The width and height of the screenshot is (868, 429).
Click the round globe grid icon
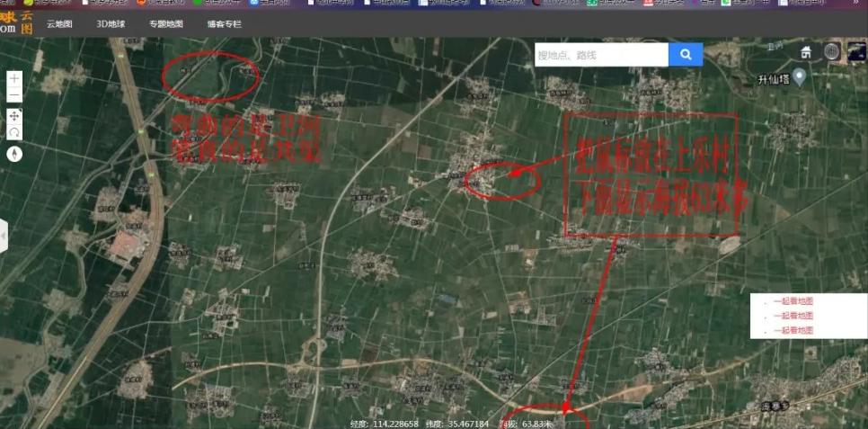831,51
